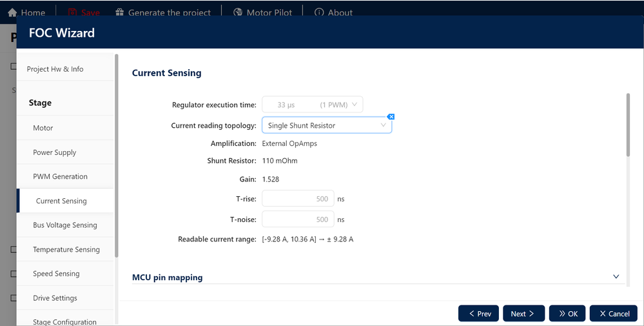Confirm with the OK button
The image size is (644, 326).
coord(567,313)
